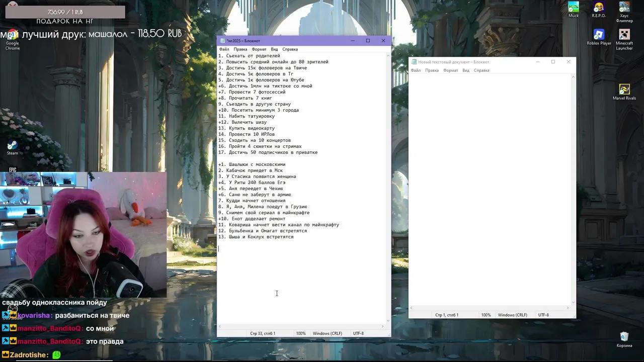
Task: Click line "15. Сходить на 10 концертов"
Action: pos(254,140)
